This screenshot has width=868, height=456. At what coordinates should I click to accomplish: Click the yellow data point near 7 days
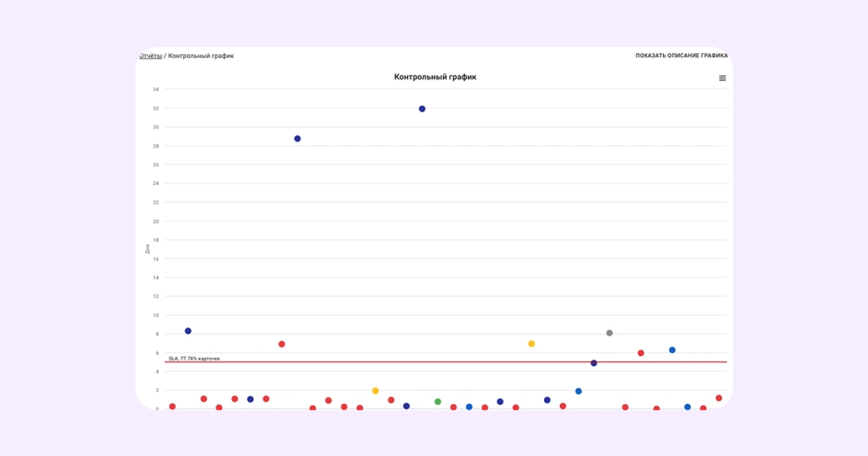pos(531,344)
